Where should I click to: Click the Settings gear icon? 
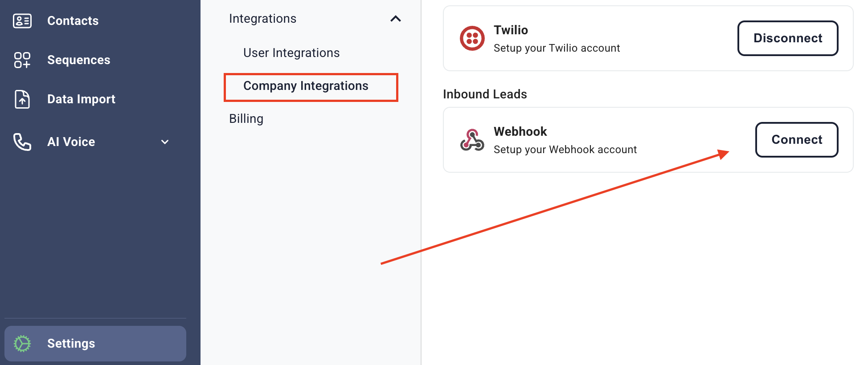[22, 344]
